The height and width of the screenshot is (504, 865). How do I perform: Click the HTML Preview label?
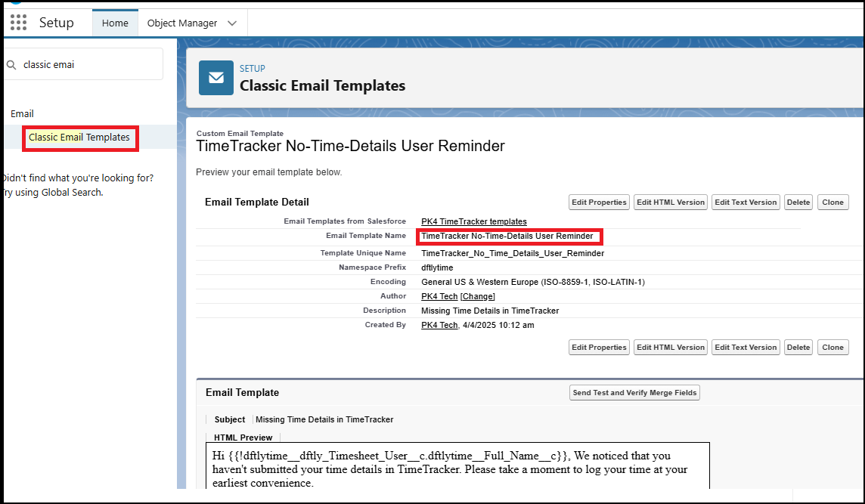click(243, 438)
